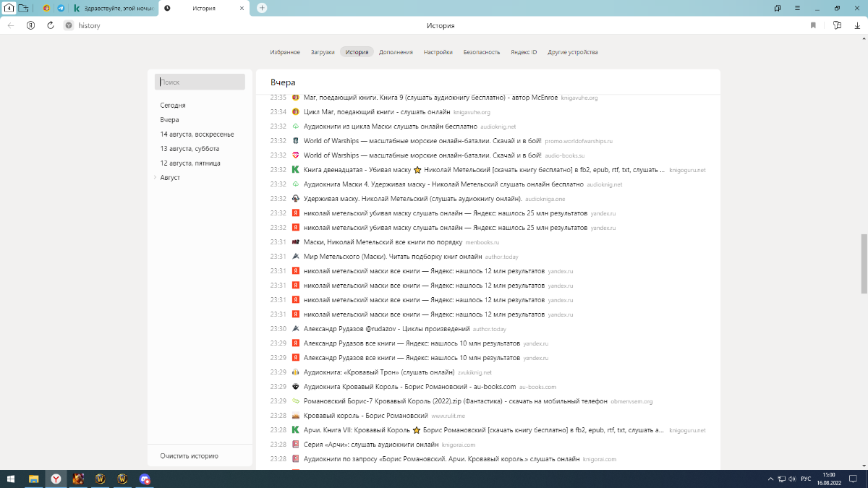868x488 pixels.
Task: Select the История section tab
Action: point(357,52)
